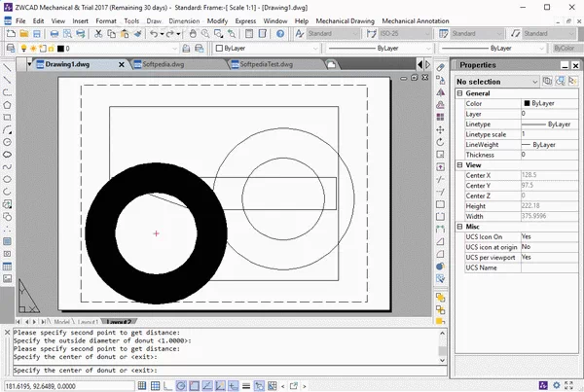Click the Color ByLayer property swatch
Image resolution: width=584 pixels, height=392 pixels.
(x=527, y=103)
